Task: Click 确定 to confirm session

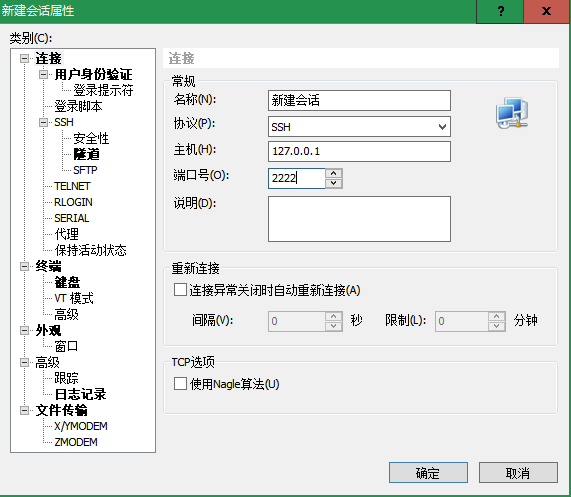Action: coord(428,473)
